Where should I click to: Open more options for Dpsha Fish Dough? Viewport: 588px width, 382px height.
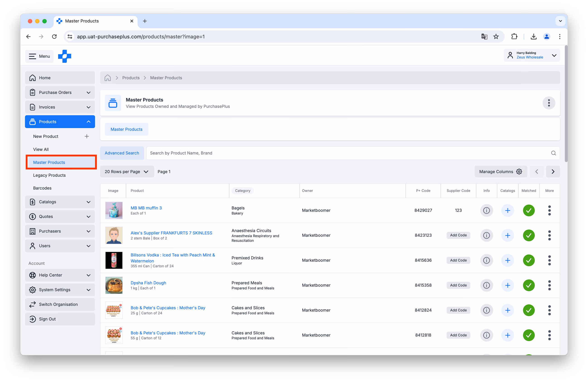click(x=549, y=285)
